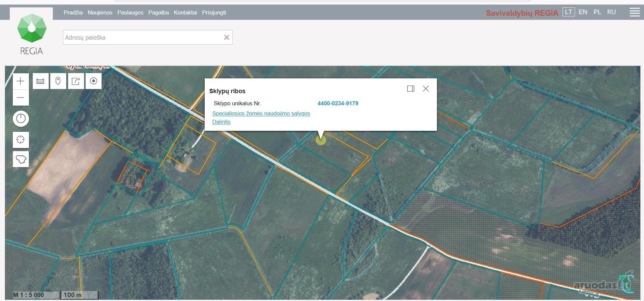Dock the Sklypų ribos popup panel
Image resolution: width=644 pixels, height=301 pixels.
tap(411, 88)
